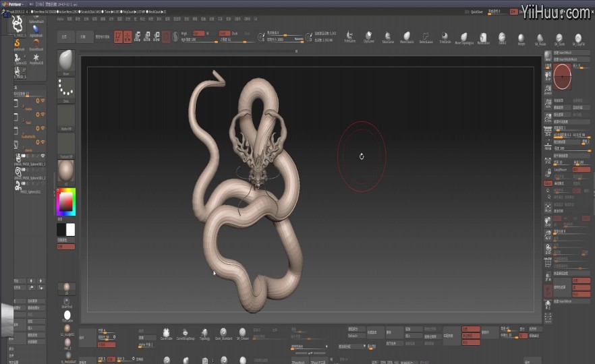
Task: Select the SliceCurve brush
Action: [388, 37]
